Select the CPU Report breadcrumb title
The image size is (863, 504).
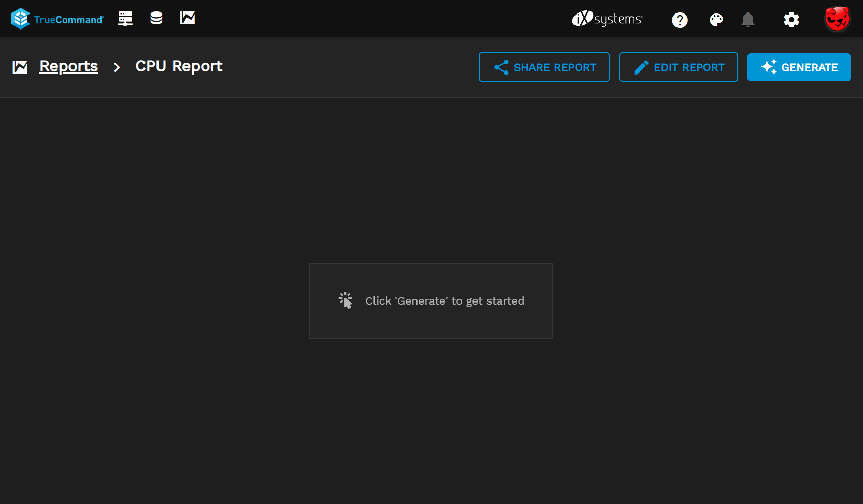(178, 66)
